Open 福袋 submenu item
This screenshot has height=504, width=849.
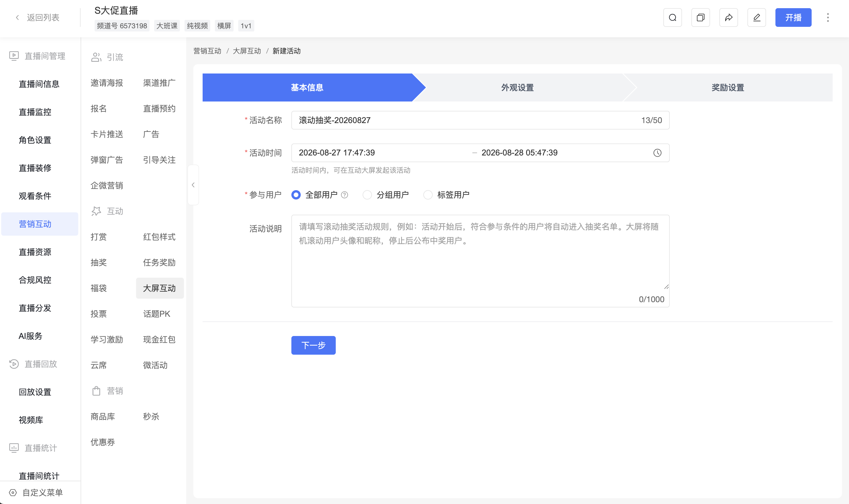(99, 288)
